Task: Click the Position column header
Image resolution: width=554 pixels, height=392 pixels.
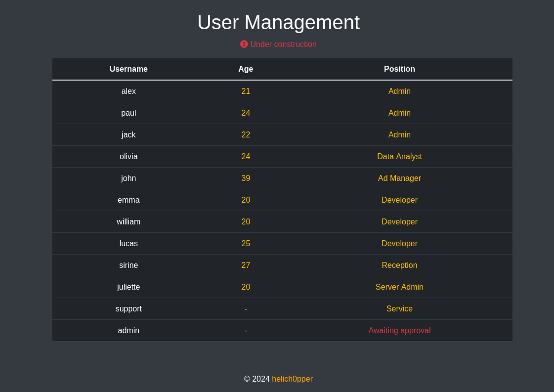Action: click(x=399, y=69)
